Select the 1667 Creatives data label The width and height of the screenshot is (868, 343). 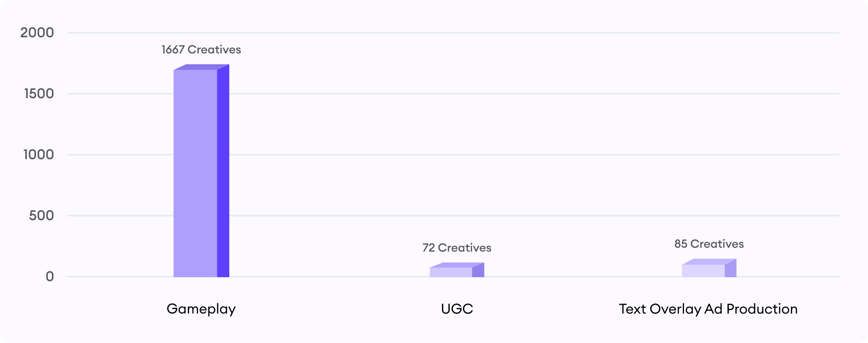click(x=201, y=50)
